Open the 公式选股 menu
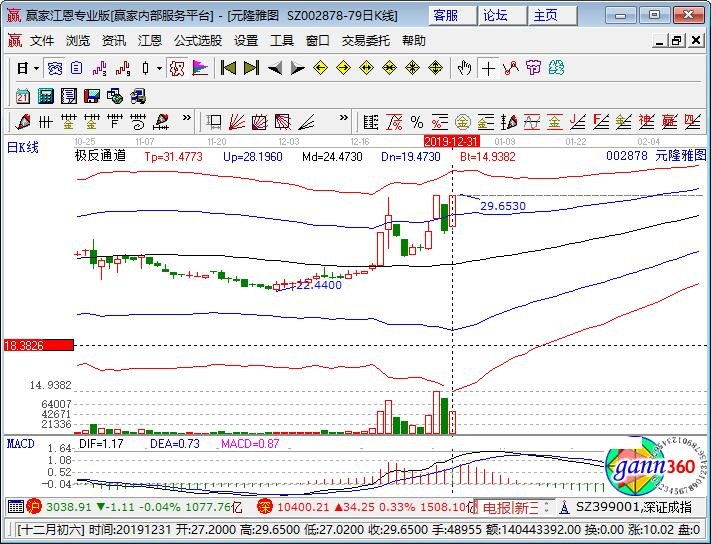The image size is (711, 544). pyautogui.click(x=198, y=41)
